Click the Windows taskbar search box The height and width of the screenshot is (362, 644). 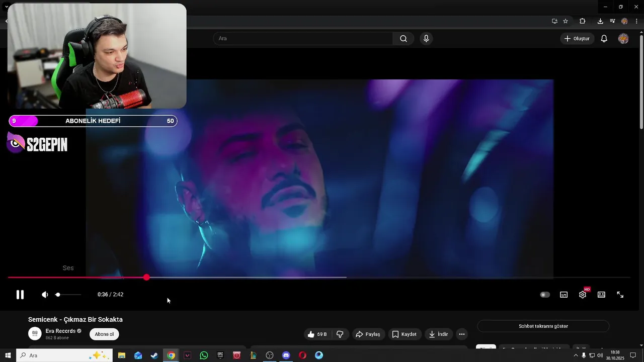click(64, 355)
